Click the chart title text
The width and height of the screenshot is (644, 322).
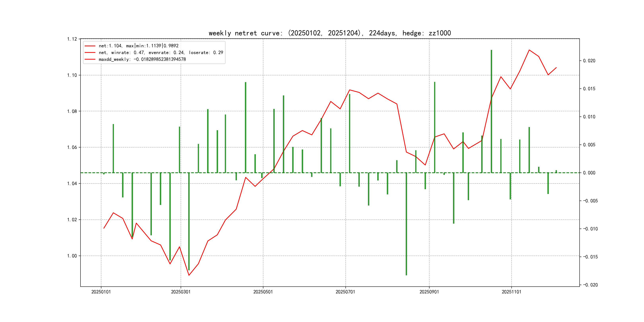[x=330, y=33]
